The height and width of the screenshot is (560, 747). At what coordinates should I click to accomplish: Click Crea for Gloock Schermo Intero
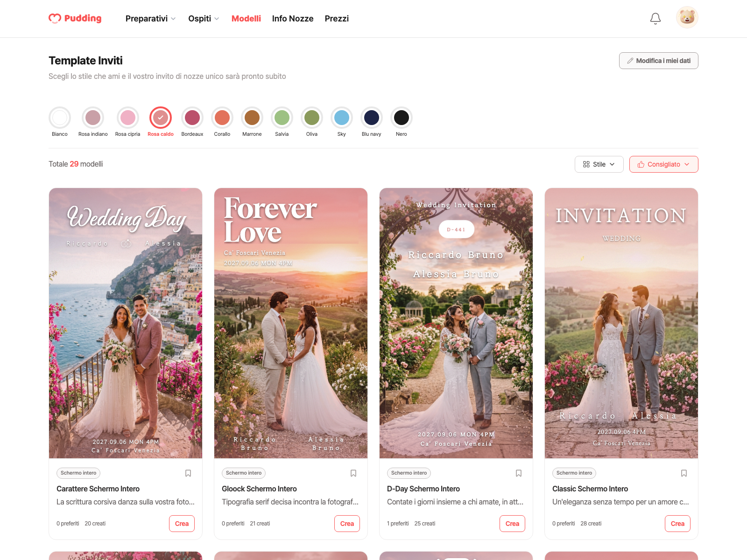[347, 524]
